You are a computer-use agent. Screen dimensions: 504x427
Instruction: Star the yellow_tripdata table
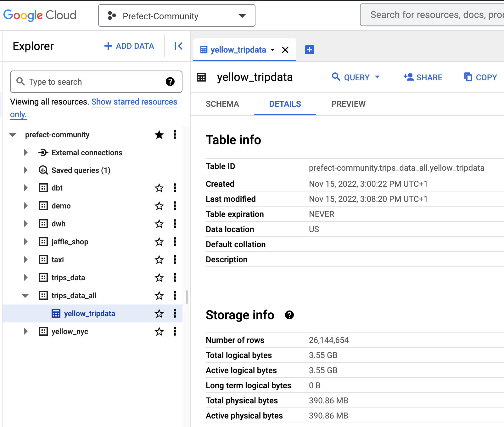159,314
